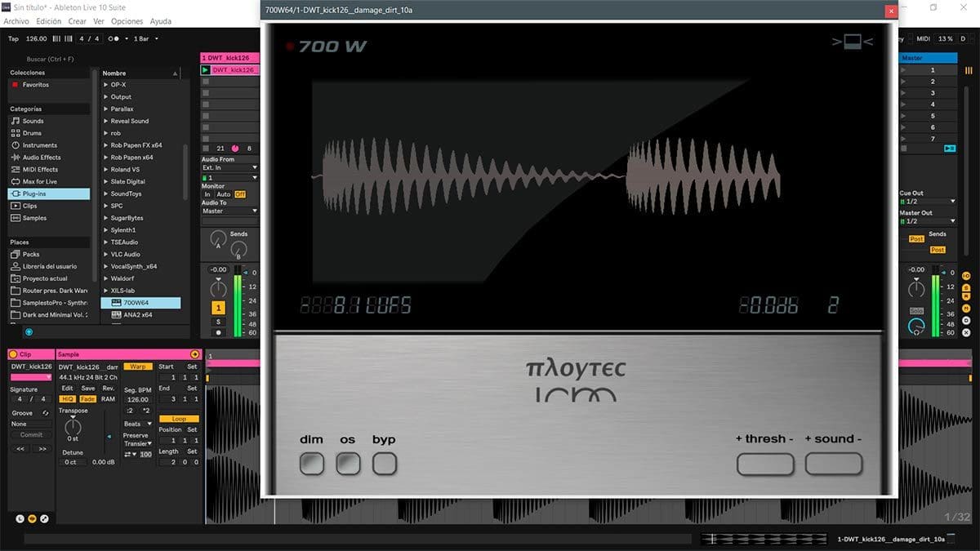This screenshot has width=980, height=551.
Task: Enable RAM mode for the sample
Action: tap(108, 399)
